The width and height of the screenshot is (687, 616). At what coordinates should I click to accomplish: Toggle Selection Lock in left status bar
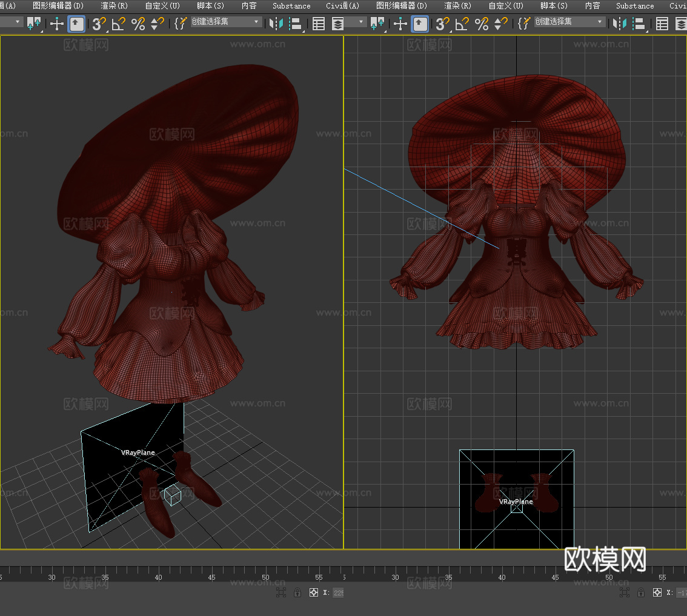click(297, 593)
